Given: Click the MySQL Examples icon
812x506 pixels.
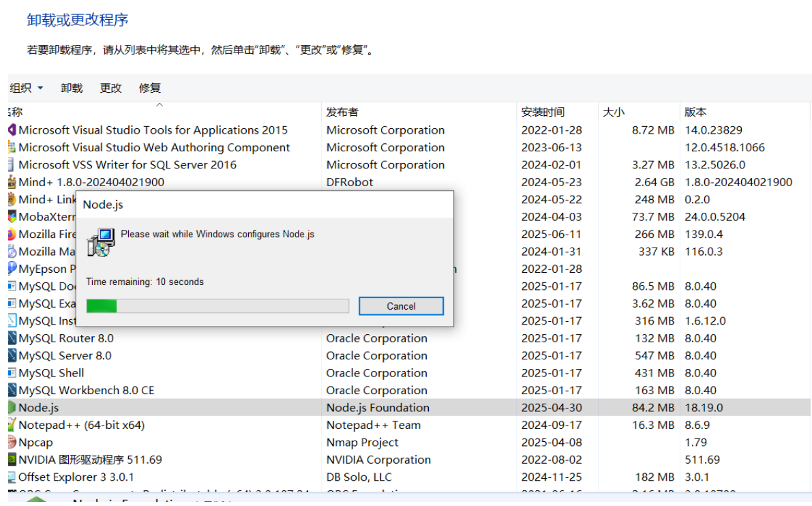Looking at the screenshot, I should coord(12,303).
